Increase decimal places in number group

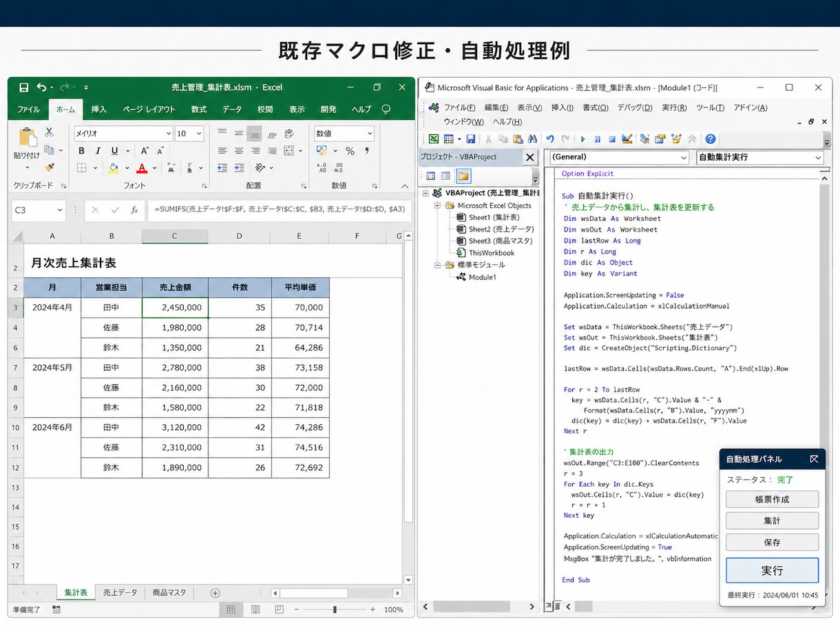[x=322, y=167]
